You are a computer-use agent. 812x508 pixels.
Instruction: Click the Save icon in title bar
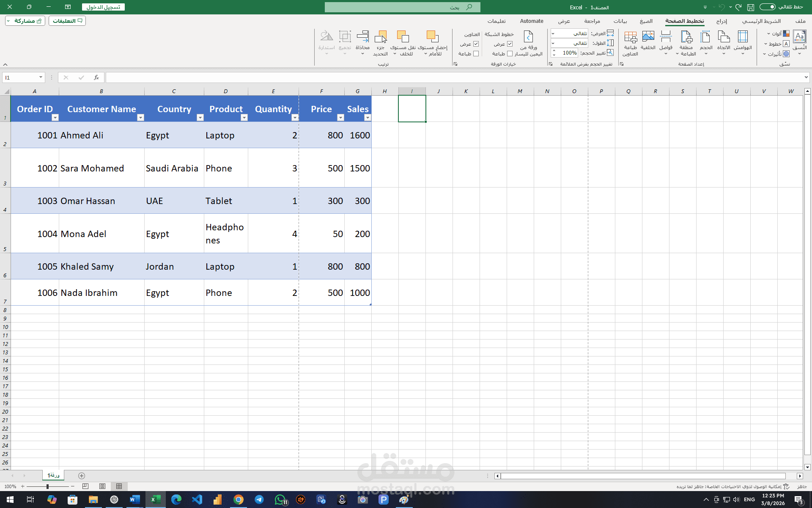click(751, 7)
